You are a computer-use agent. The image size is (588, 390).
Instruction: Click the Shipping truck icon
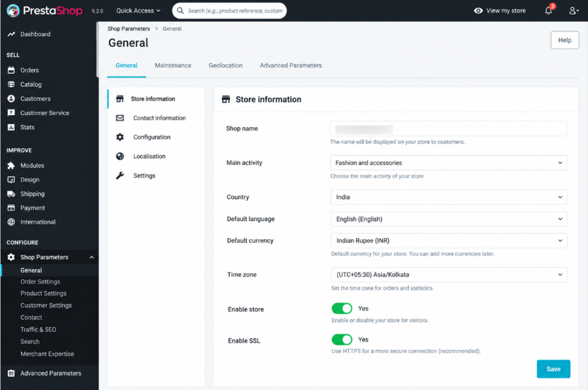[x=11, y=194]
